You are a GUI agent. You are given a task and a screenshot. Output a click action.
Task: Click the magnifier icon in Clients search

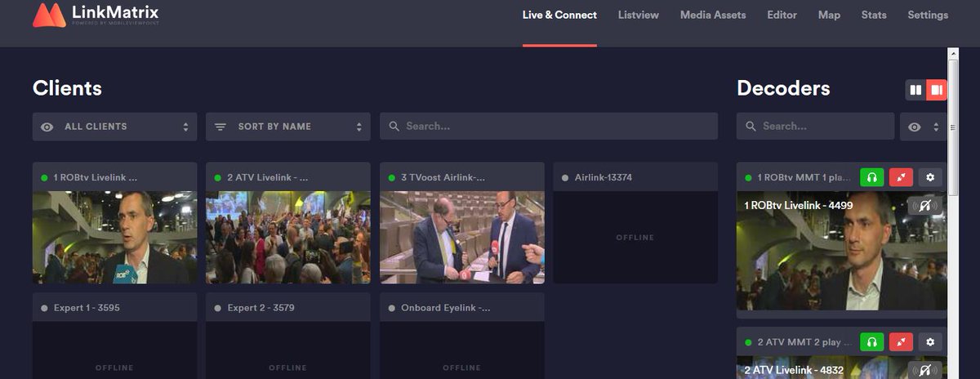(x=394, y=127)
